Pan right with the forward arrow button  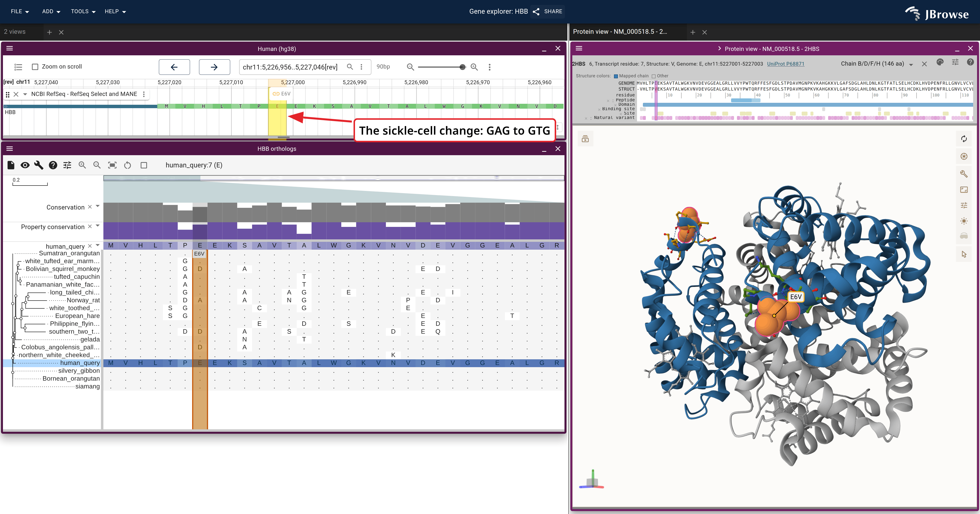(x=214, y=67)
